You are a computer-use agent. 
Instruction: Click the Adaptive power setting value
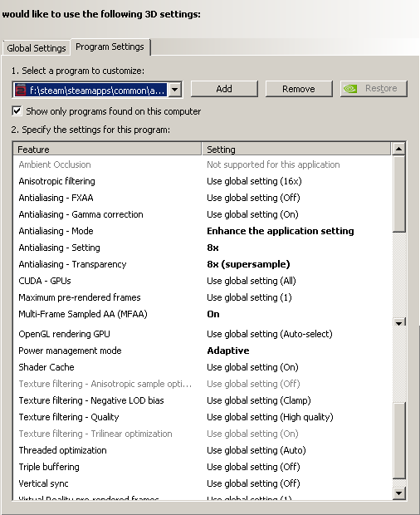228,351
